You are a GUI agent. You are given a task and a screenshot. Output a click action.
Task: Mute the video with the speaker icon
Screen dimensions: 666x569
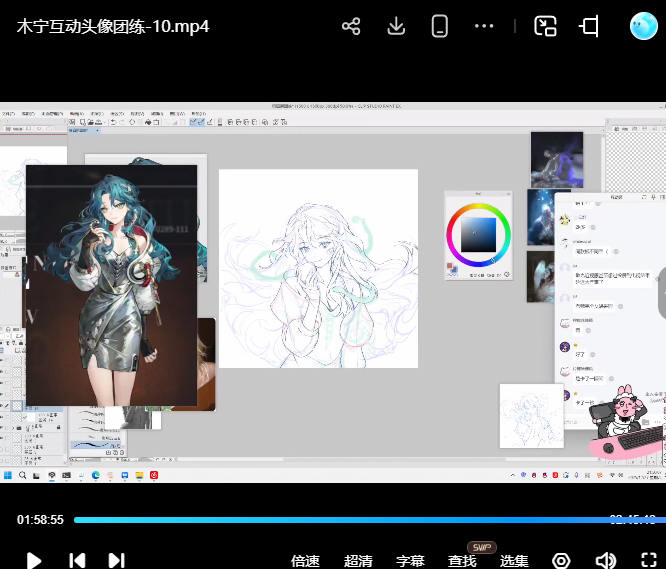point(605,560)
